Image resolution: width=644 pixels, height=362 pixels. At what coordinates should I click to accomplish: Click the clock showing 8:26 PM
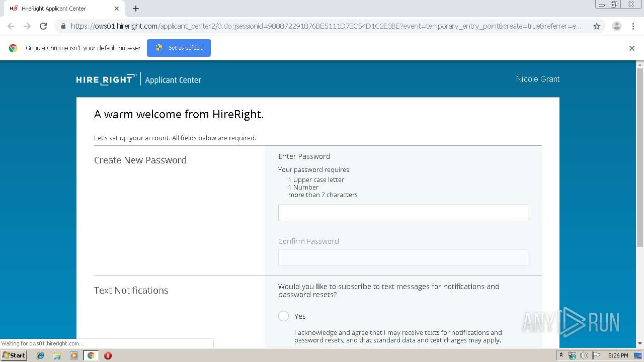[x=618, y=355]
